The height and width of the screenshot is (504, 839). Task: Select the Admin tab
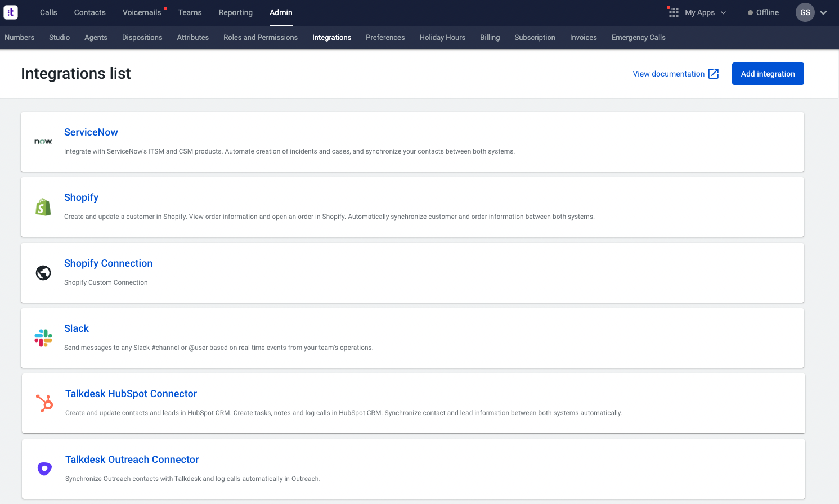point(281,12)
